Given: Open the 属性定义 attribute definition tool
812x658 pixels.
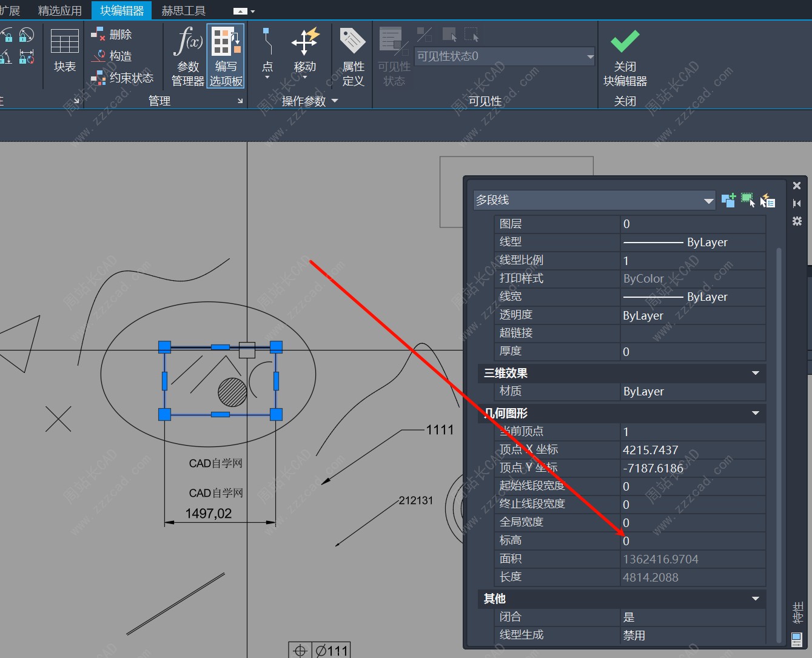Looking at the screenshot, I should pos(353,56).
